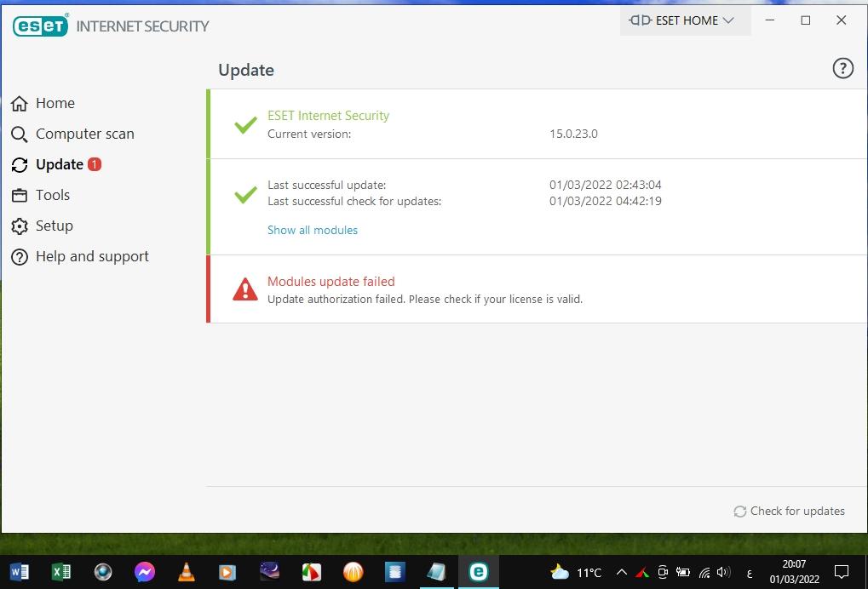Screen dimensions: 868x589
Task: Open the notification center icon
Action: pyautogui.click(x=842, y=571)
